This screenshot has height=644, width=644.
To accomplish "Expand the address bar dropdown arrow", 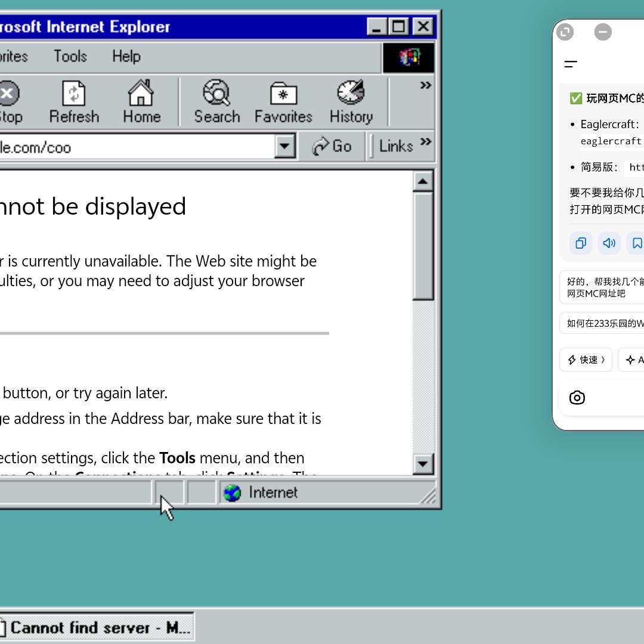I will point(285,146).
